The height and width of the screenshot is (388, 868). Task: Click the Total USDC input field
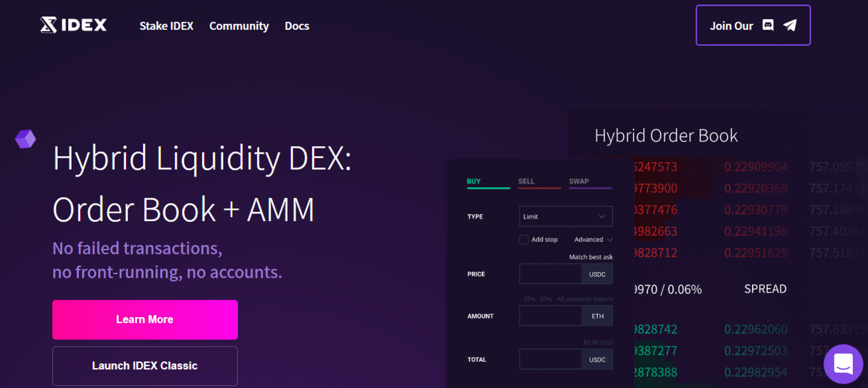[x=550, y=360]
